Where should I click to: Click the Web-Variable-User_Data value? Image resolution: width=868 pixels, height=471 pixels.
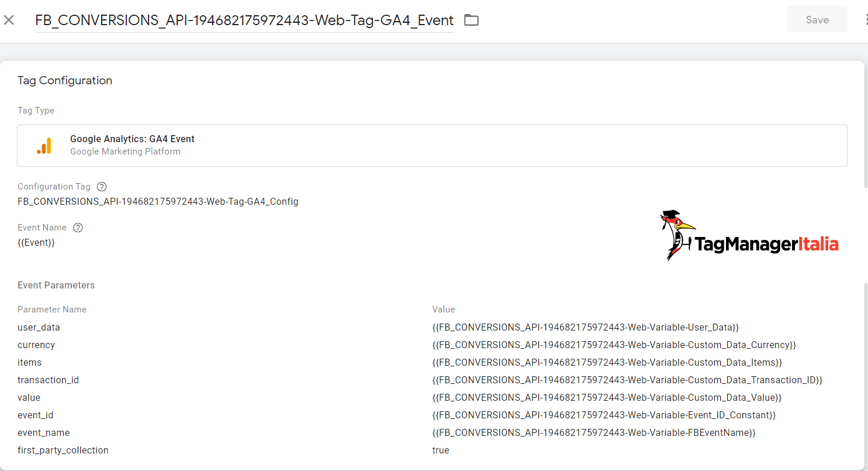[x=586, y=327]
